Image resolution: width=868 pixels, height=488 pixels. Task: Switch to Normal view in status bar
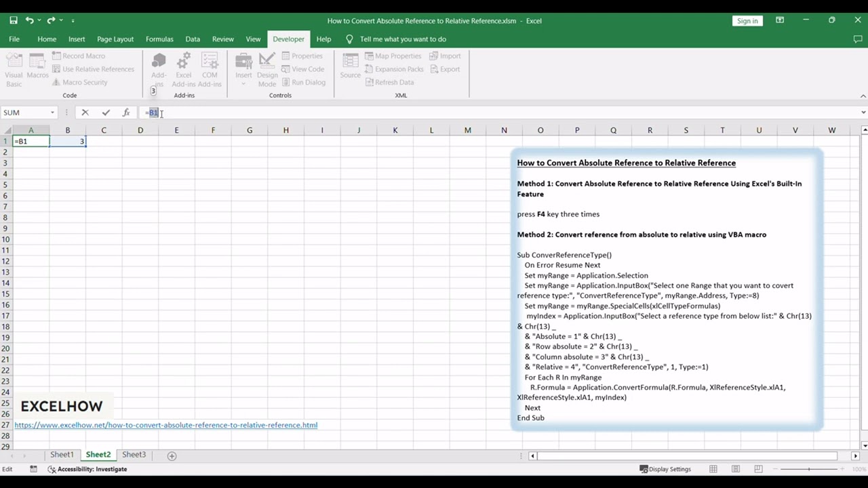pos(713,469)
